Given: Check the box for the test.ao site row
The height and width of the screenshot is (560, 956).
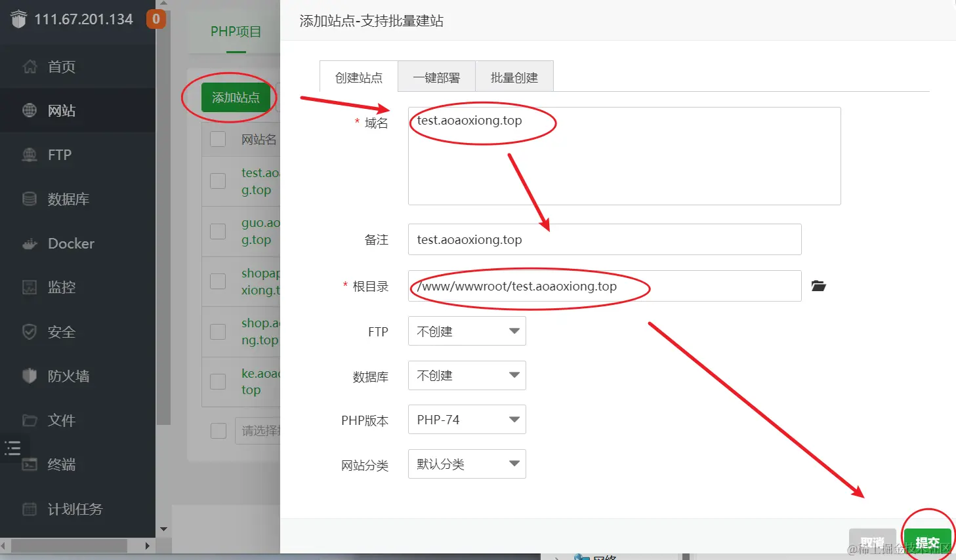Looking at the screenshot, I should [x=218, y=181].
